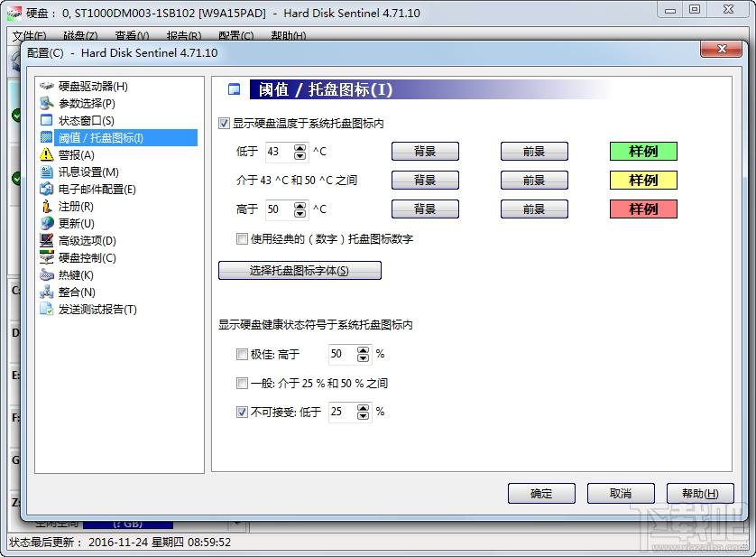Click the yellow 样例 sample swatch

click(x=643, y=181)
